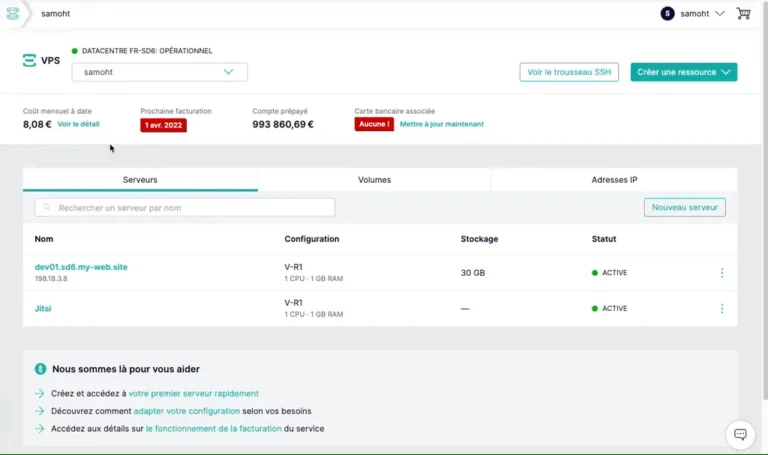Click V-R1 configuration of dev01 row
Screen dimensions: 768x455
click(293, 267)
